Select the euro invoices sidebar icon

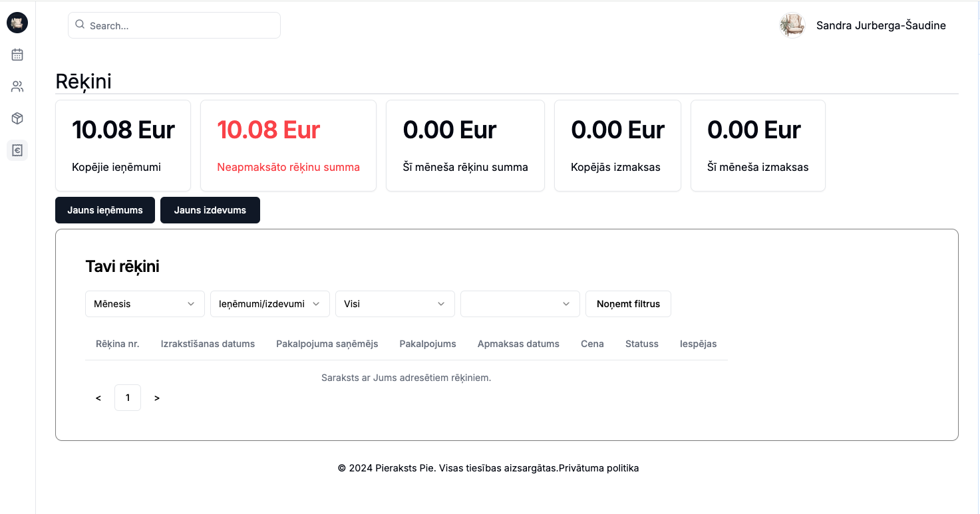[x=17, y=150]
